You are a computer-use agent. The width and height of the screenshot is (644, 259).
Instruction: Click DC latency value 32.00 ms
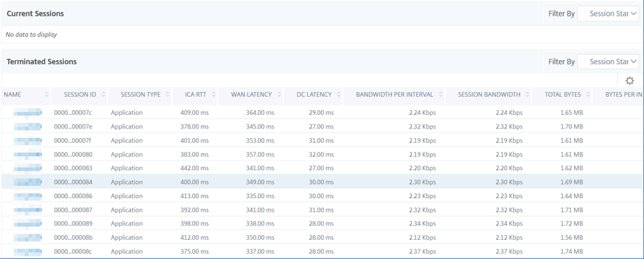(x=321, y=154)
